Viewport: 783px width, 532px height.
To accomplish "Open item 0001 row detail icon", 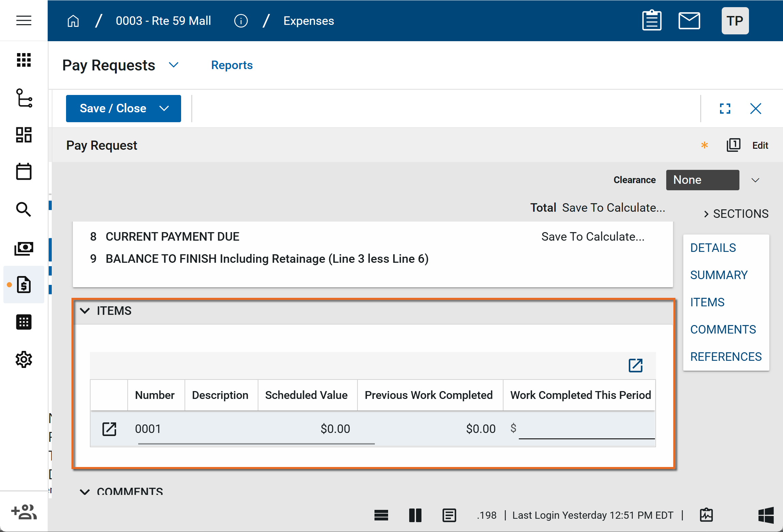I will coord(109,429).
